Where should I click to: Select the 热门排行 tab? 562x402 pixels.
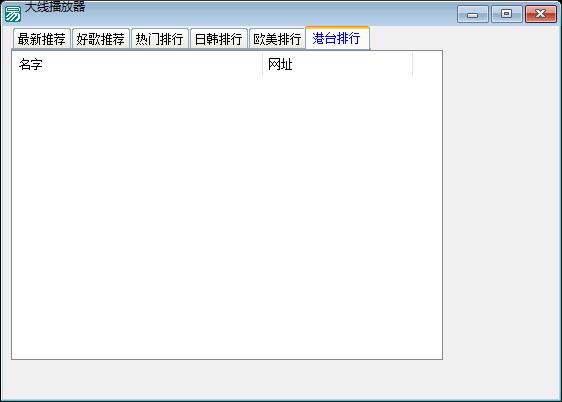click(159, 39)
